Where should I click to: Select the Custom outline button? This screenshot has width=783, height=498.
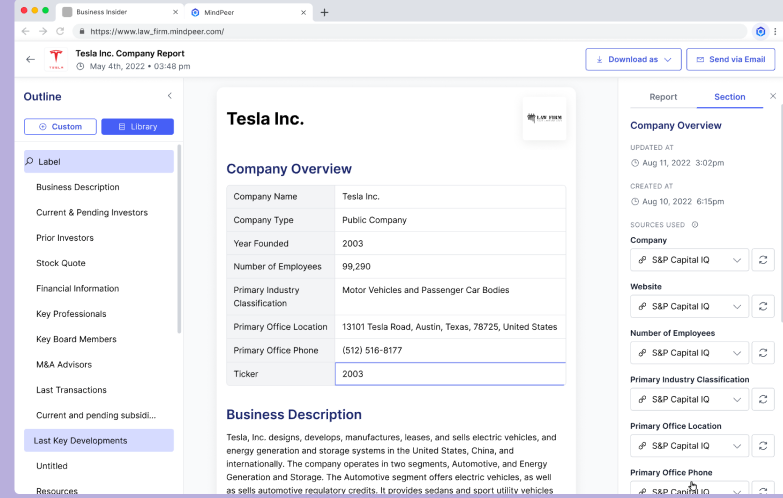pyautogui.click(x=60, y=127)
